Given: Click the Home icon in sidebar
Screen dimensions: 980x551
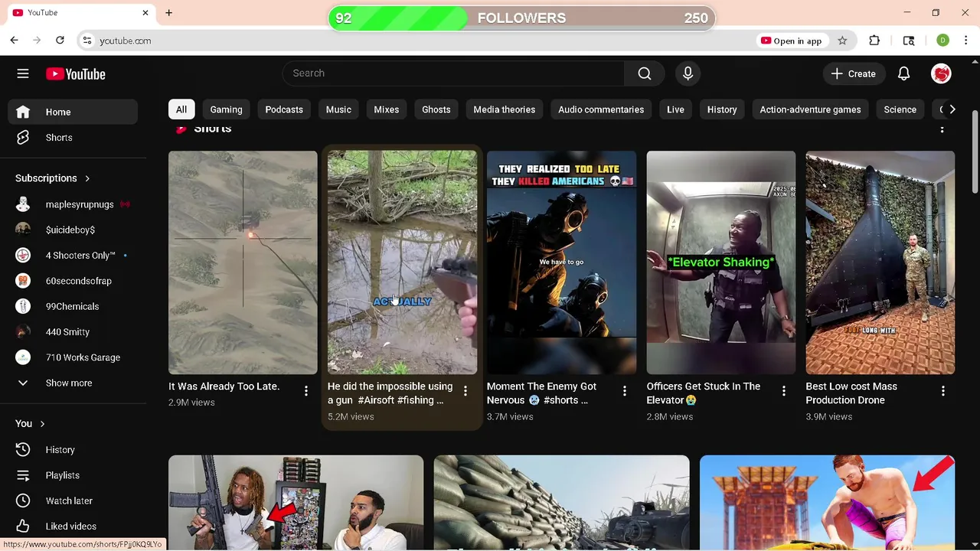Looking at the screenshot, I should pyautogui.click(x=23, y=112).
